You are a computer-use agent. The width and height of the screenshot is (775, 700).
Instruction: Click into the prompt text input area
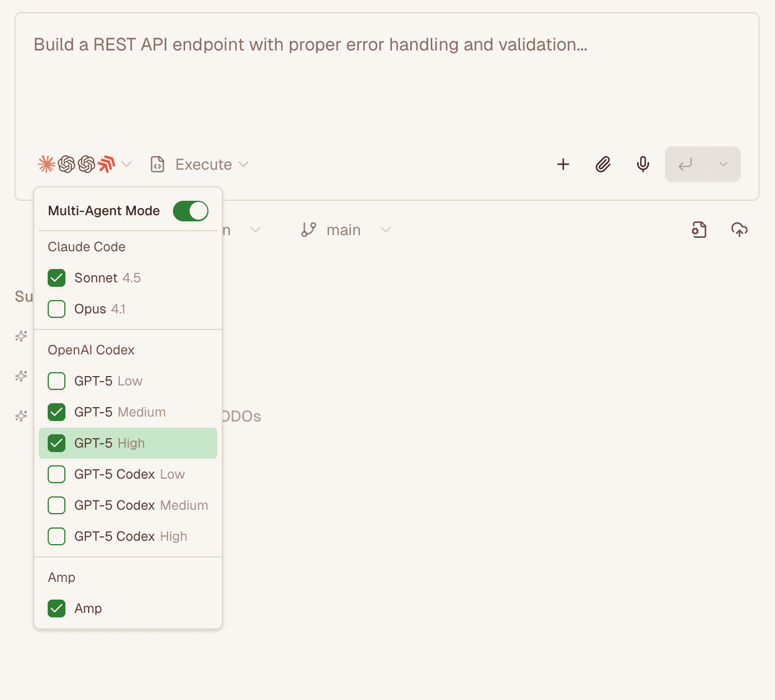click(x=386, y=83)
